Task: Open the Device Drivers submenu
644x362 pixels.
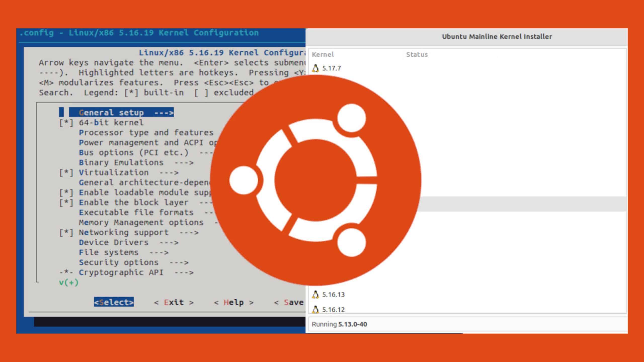Action: (129, 243)
